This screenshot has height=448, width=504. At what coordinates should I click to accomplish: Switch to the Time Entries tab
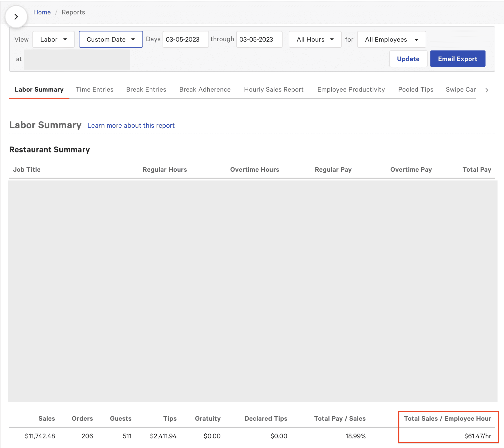coord(94,90)
